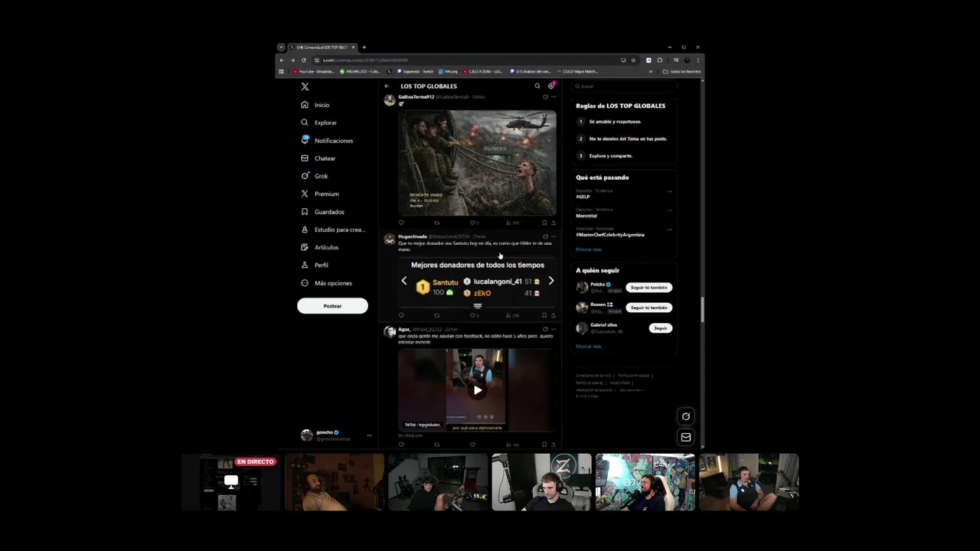Open Perfil in the sidebar

(315, 265)
